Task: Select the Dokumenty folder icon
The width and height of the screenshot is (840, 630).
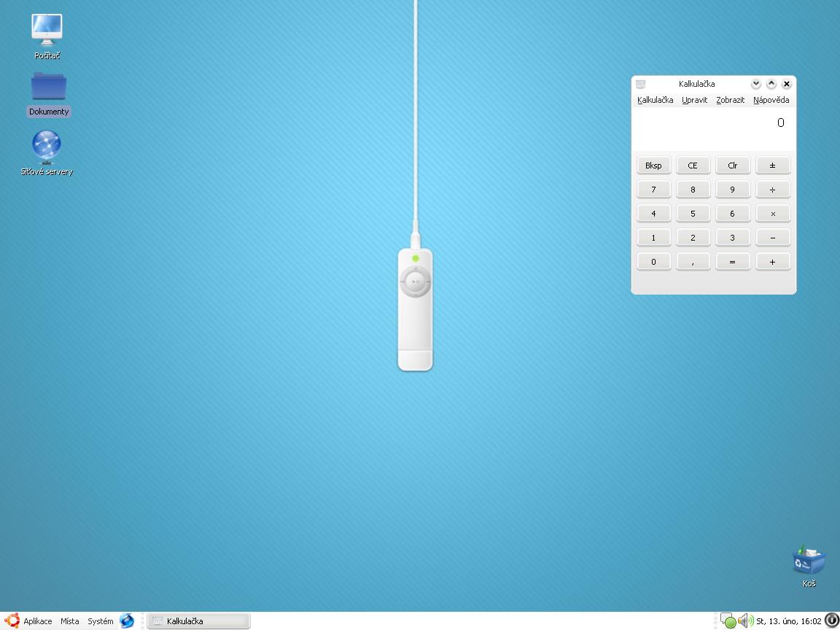Action: click(x=49, y=94)
